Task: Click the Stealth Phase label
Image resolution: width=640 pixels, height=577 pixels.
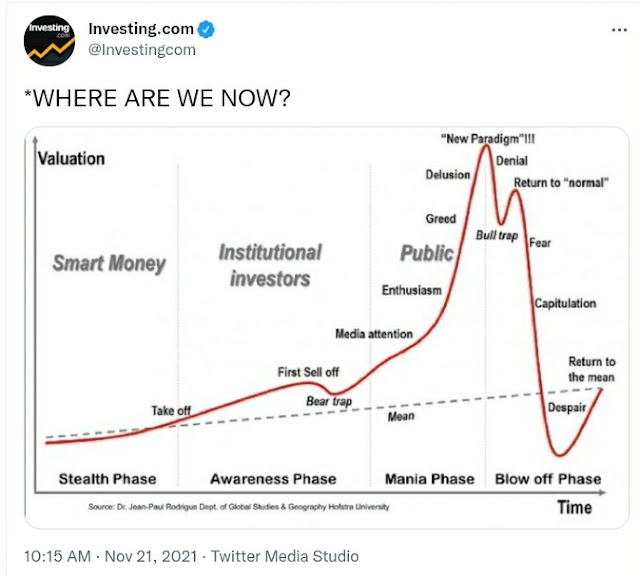Action: (107, 479)
